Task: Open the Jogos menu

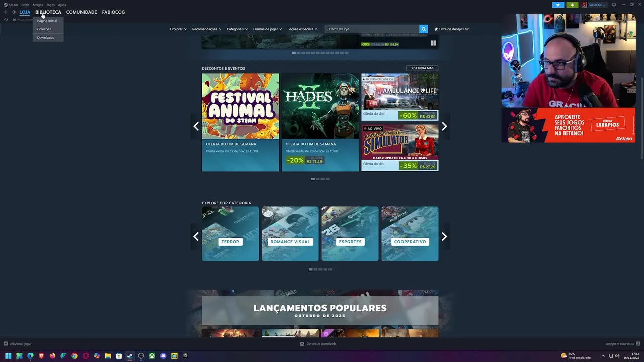Action: tap(50, 5)
